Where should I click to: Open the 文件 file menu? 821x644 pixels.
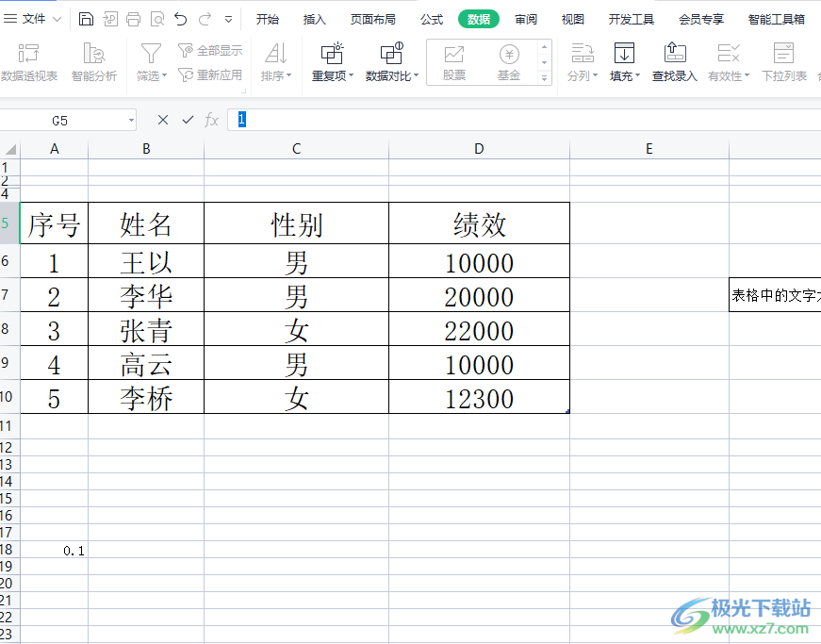coord(32,19)
